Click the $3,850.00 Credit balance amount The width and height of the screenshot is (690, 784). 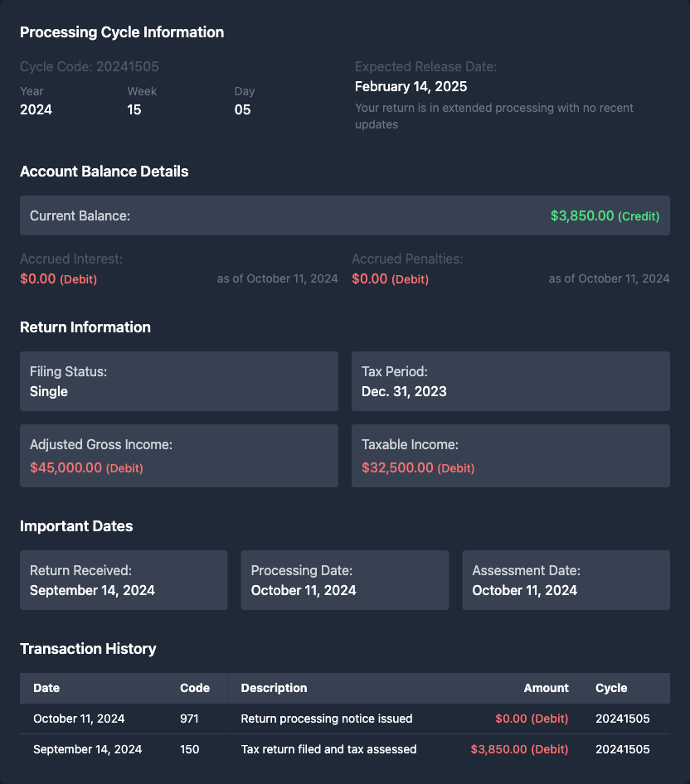click(x=604, y=215)
